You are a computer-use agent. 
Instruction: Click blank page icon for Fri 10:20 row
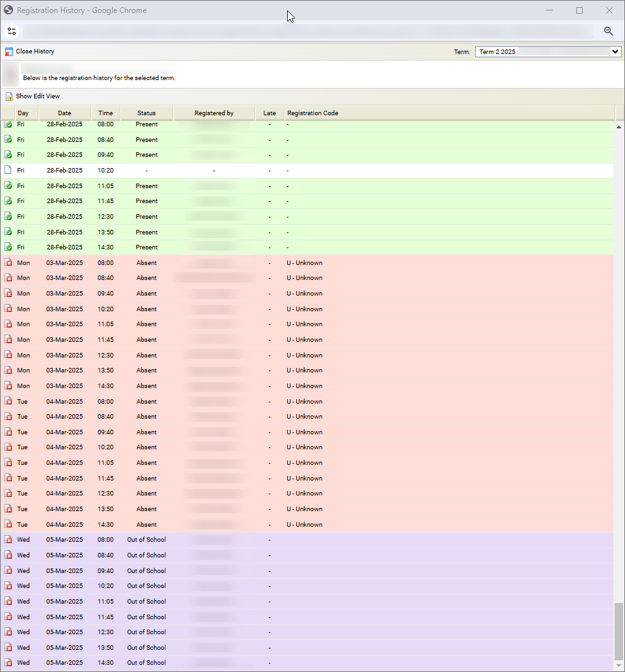[x=8, y=170]
